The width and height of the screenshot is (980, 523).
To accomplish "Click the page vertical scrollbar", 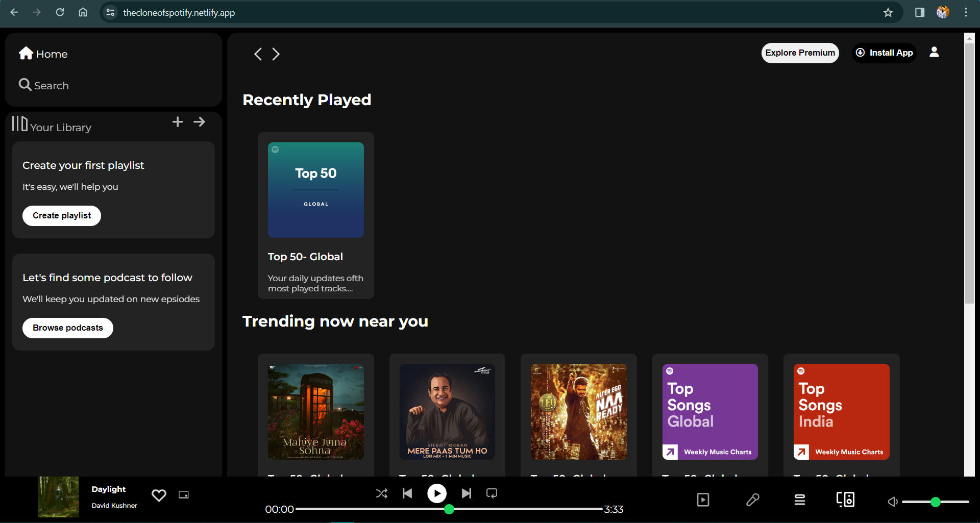I will pos(969,173).
